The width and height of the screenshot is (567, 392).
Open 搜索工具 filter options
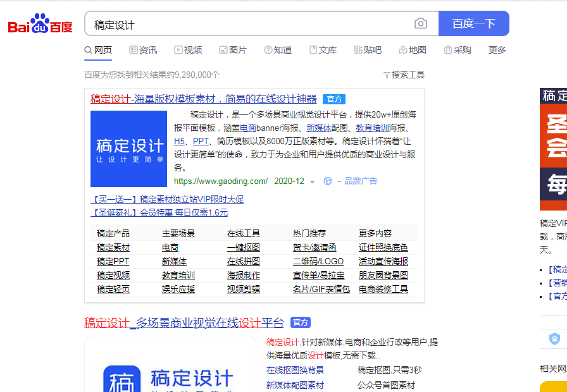(x=404, y=75)
